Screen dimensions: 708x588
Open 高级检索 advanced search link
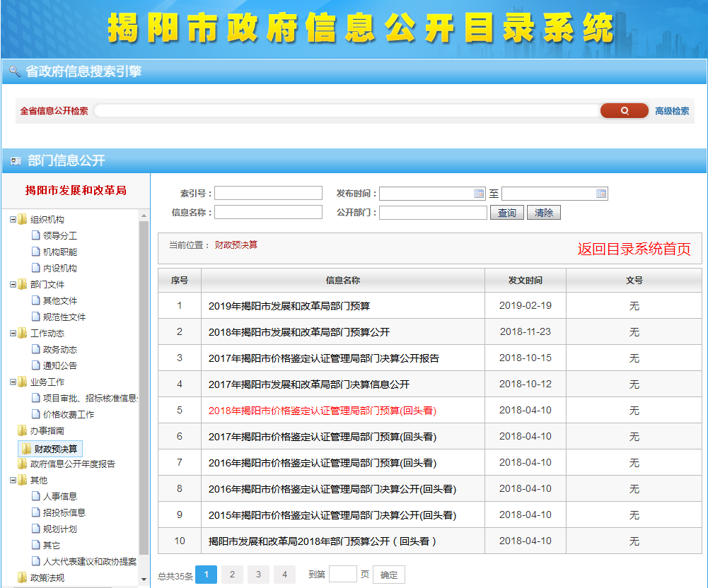click(x=672, y=111)
